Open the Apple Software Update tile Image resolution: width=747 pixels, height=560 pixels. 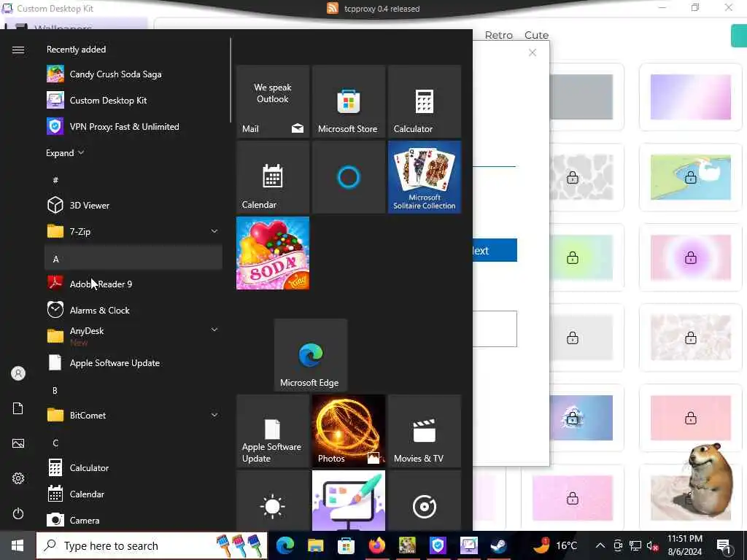[273, 431]
